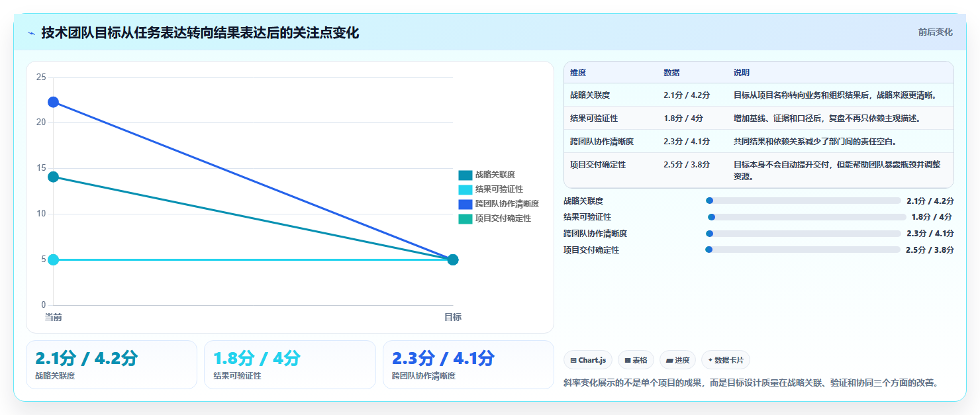
Task: Open the 数据卡片 tag button
Action: [726, 360]
